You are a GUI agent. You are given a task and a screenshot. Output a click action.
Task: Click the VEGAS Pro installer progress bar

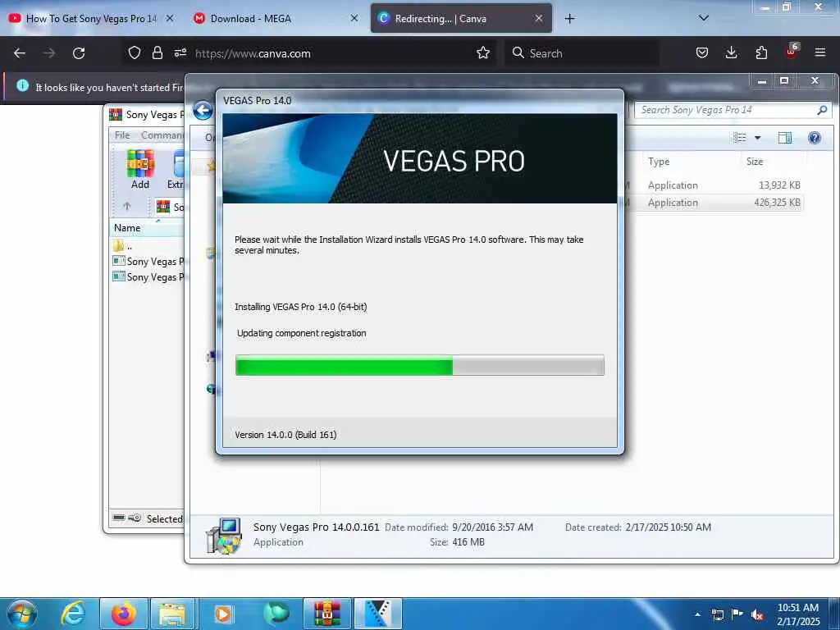[x=419, y=365]
